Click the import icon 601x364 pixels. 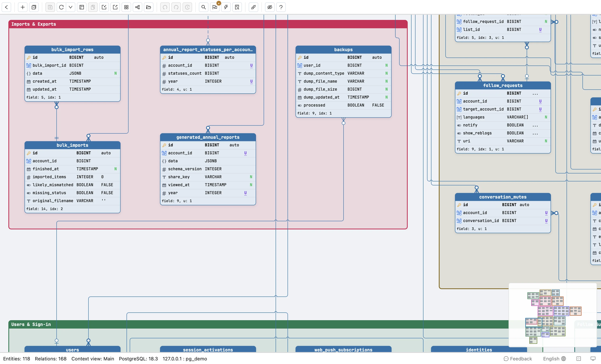[x=104, y=7]
